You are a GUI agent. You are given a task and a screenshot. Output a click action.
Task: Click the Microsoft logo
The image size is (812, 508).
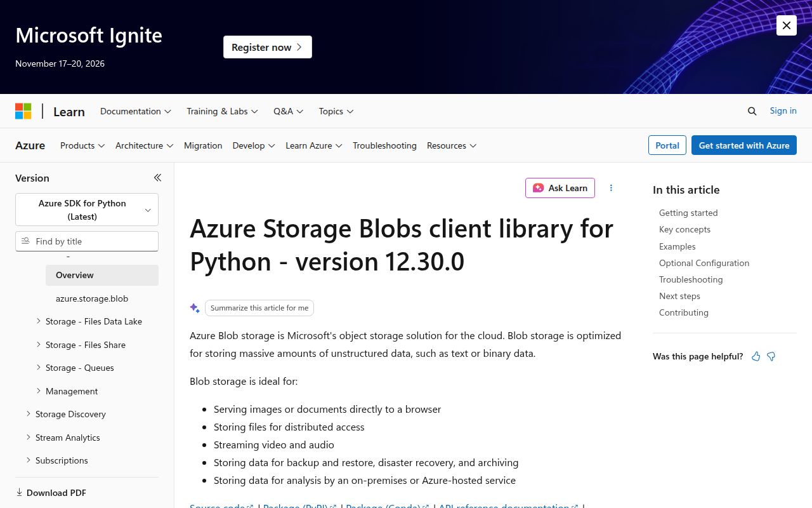click(x=23, y=111)
